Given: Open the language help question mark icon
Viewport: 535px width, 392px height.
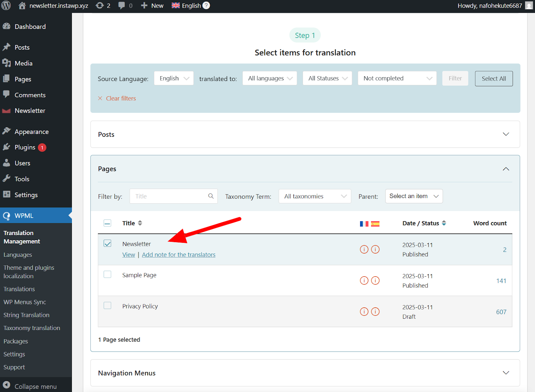Looking at the screenshot, I should pyautogui.click(x=206, y=6).
